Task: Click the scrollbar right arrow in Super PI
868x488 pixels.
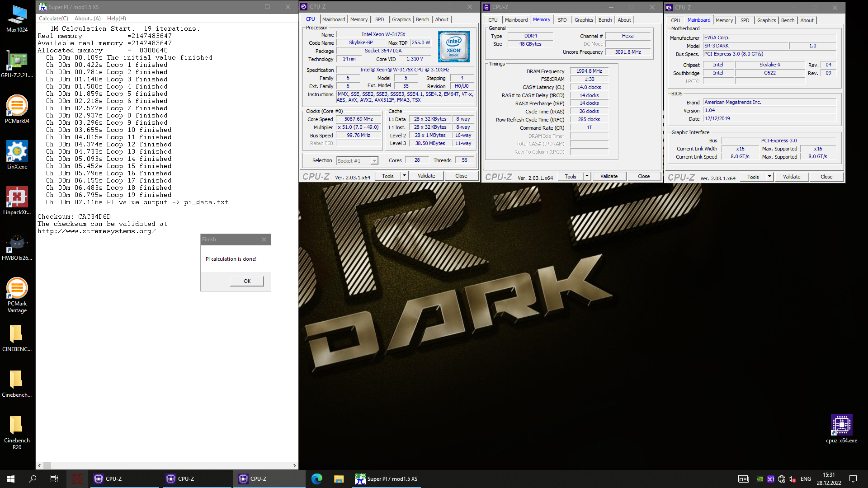Action: pos(295,465)
